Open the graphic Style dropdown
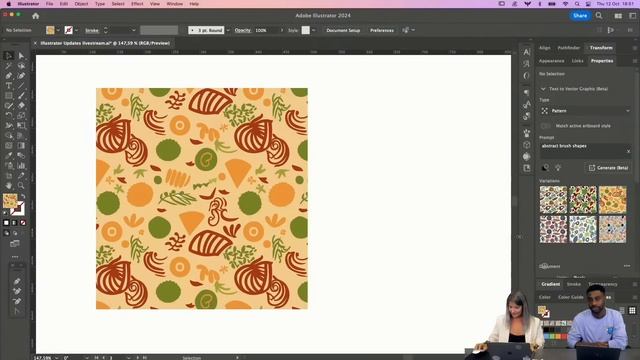The height and width of the screenshot is (360, 640). point(313,30)
